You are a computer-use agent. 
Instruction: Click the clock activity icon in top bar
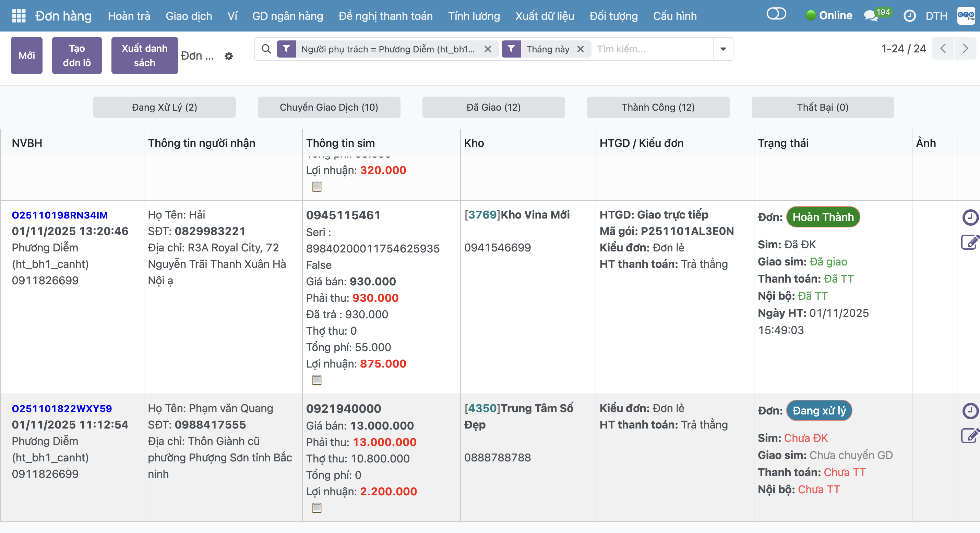coord(909,16)
